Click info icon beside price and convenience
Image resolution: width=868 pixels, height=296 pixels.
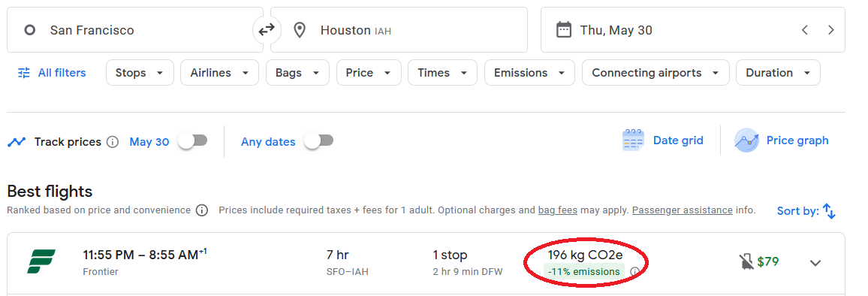pyautogui.click(x=202, y=210)
